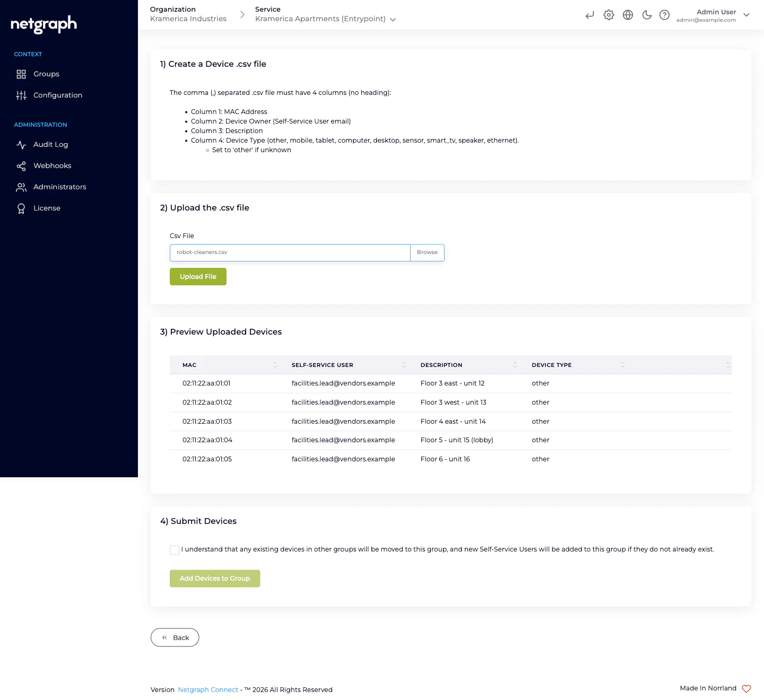Click the Csv File name input field
The height and width of the screenshot is (700, 764).
pyautogui.click(x=290, y=252)
